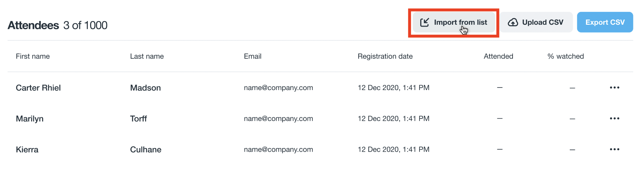Image resolution: width=644 pixels, height=172 pixels.
Task: Click the Torff last name cell
Action: (138, 118)
